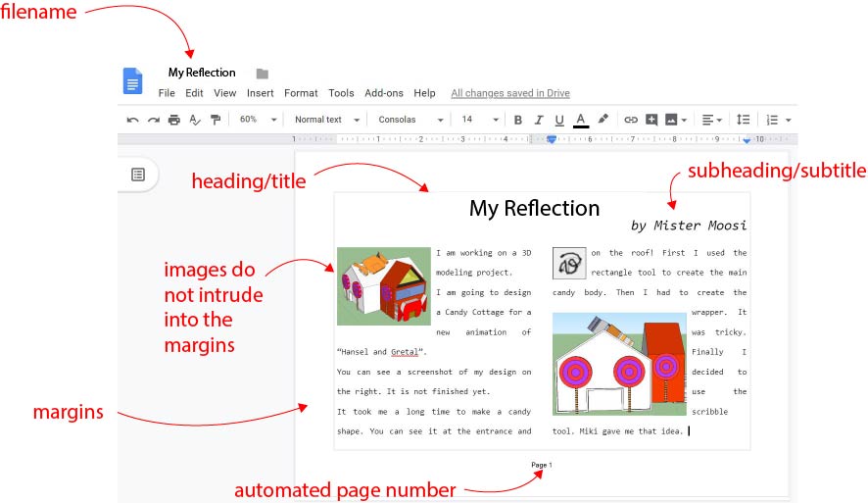Toggle Bold formatting

tap(518, 120)
